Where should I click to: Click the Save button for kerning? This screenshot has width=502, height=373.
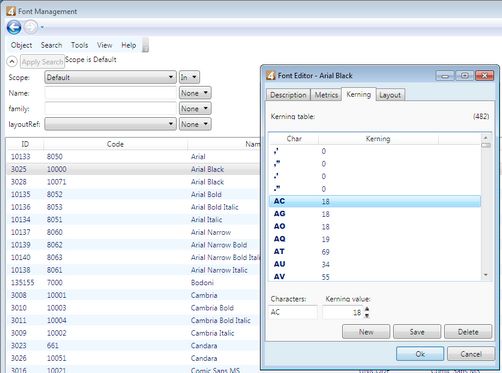click(x=417, y=332)
